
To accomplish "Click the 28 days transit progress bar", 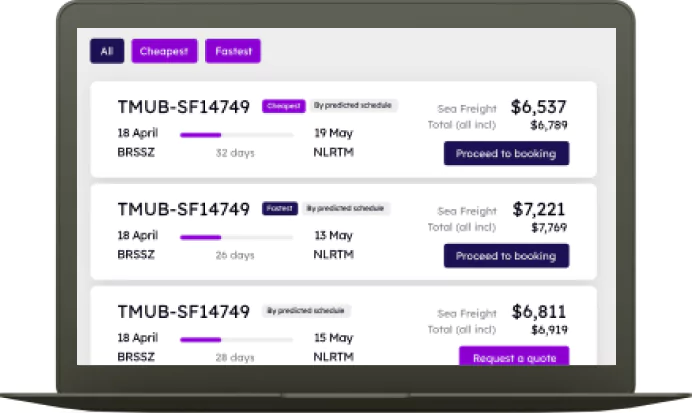I will pos(237,340).
